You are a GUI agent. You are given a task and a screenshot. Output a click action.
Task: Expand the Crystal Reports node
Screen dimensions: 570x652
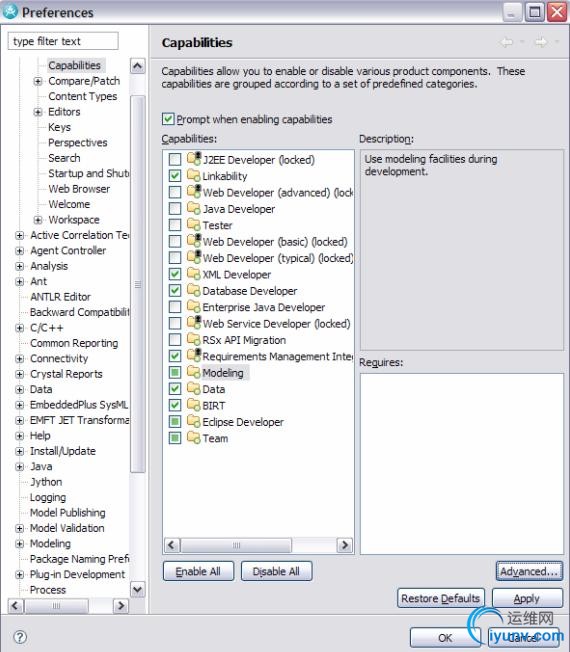click(20, 374)
